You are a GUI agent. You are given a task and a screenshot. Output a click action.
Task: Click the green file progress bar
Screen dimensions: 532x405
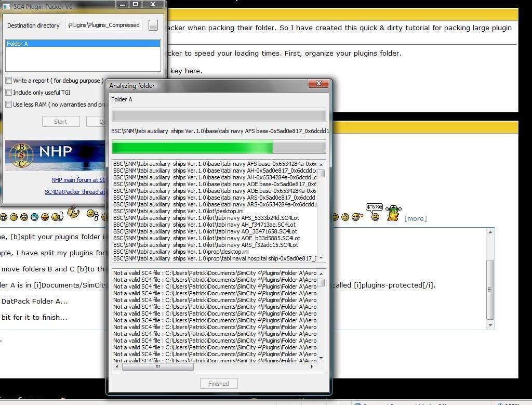(219, 148)
